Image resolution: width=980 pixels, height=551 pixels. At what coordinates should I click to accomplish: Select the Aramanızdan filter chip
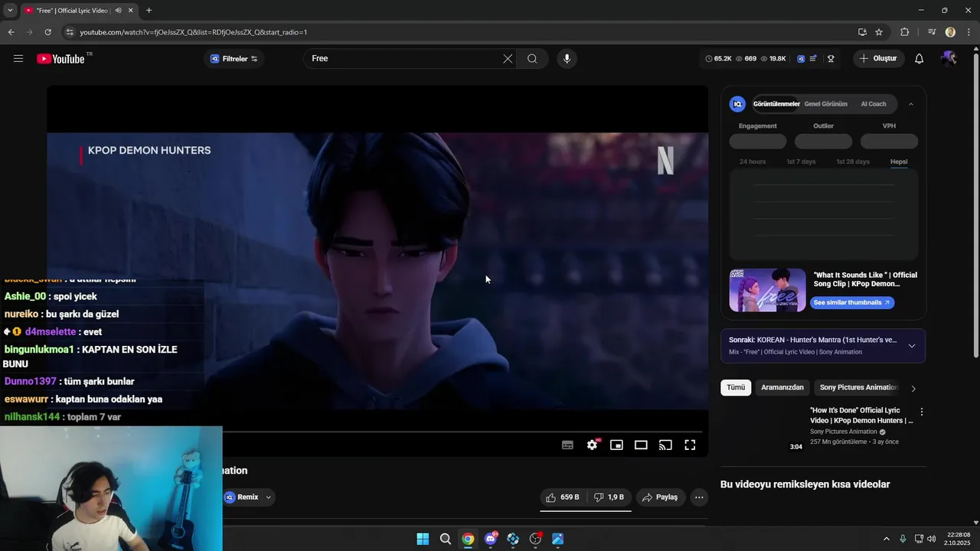(x=782, y=388)
